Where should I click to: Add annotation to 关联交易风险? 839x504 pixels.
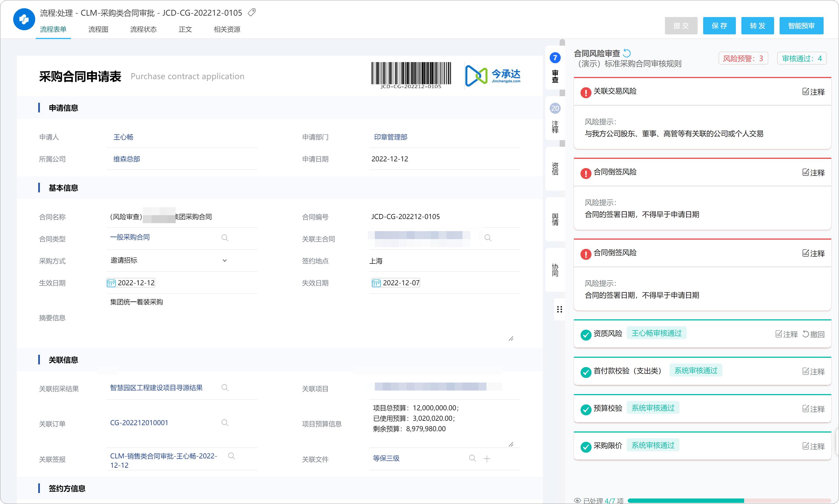[x=813, y=92]
